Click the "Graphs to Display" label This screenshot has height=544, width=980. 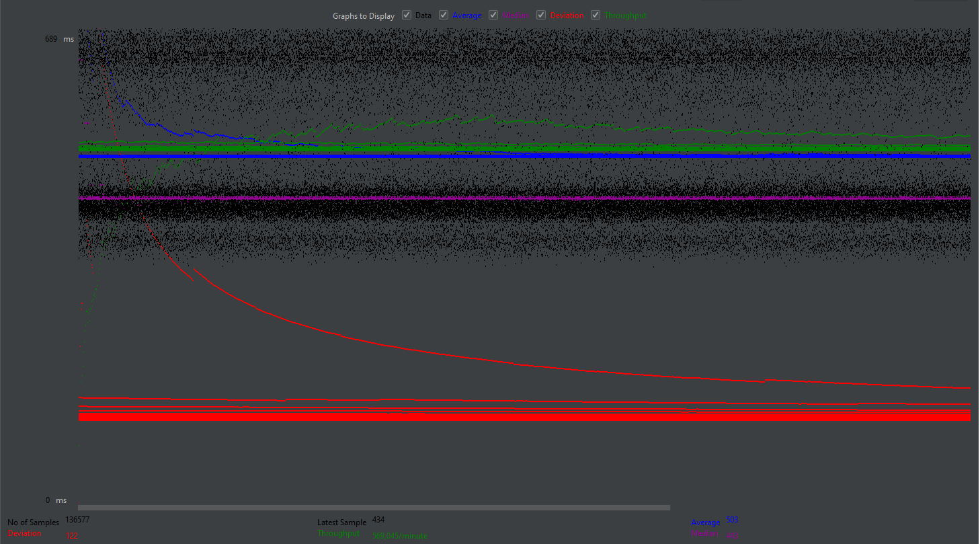[363, 16]
